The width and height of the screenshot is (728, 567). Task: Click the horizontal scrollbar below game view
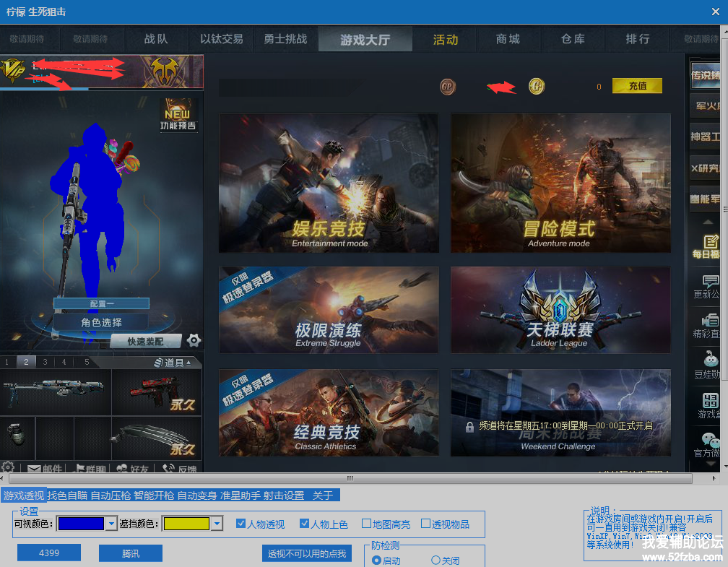pos(350,478)
